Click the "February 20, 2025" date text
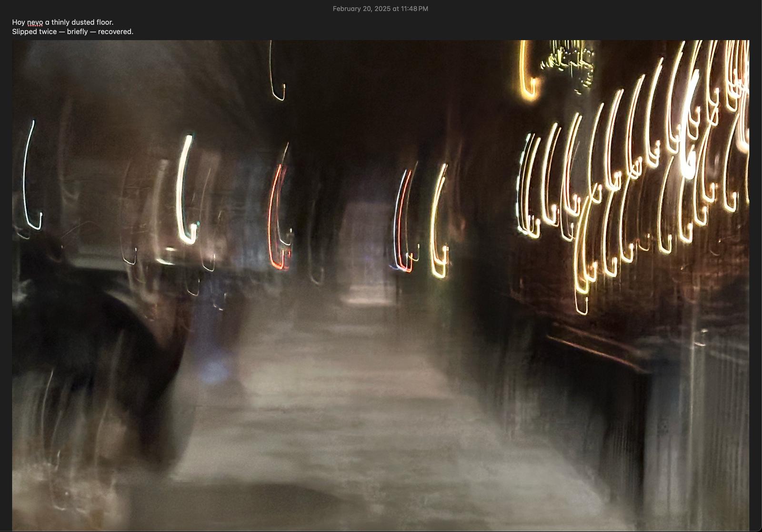Image resolution: width=762 pixels, height=532 pixels. pos(361,9)
